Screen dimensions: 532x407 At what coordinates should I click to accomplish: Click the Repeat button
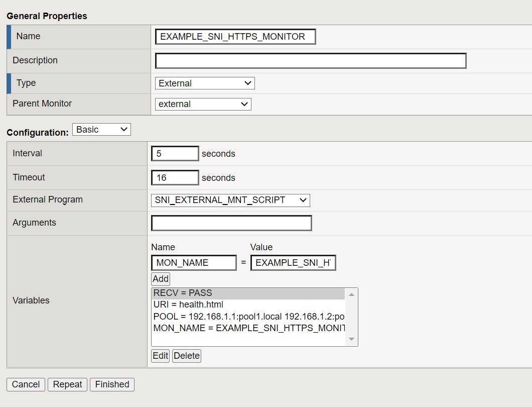67,384
